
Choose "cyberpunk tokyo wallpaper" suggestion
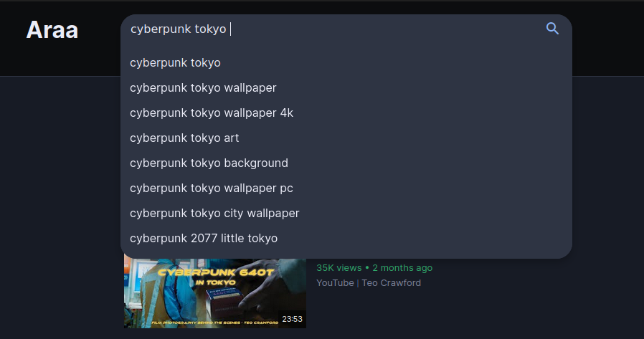pos(346,88)
